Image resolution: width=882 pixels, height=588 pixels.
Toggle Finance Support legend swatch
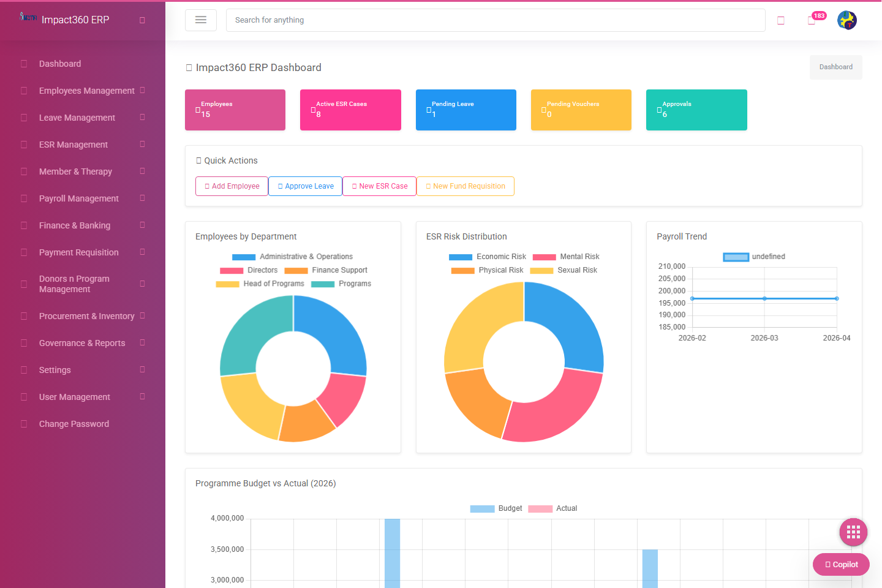(x=296, y=271)
